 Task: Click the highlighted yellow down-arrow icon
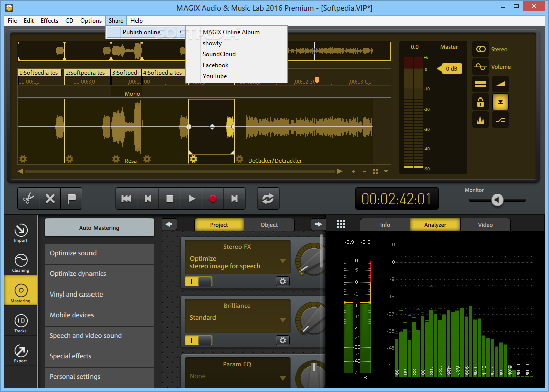pos(500,102)
